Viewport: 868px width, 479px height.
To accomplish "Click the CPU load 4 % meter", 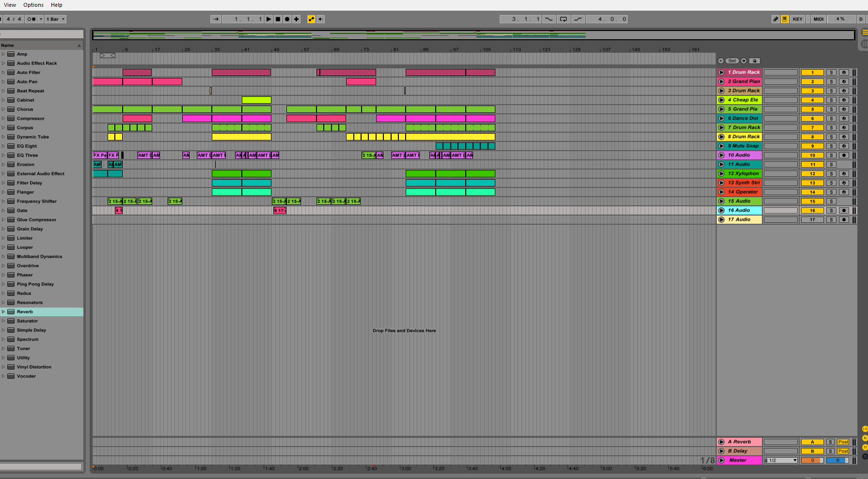I will click(840, 19).
